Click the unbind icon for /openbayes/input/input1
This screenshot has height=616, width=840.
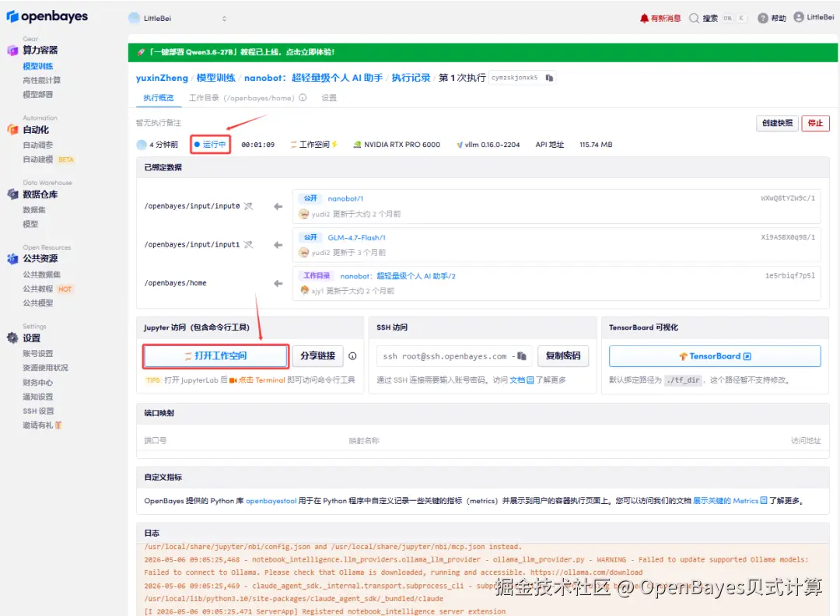[248, 245]
